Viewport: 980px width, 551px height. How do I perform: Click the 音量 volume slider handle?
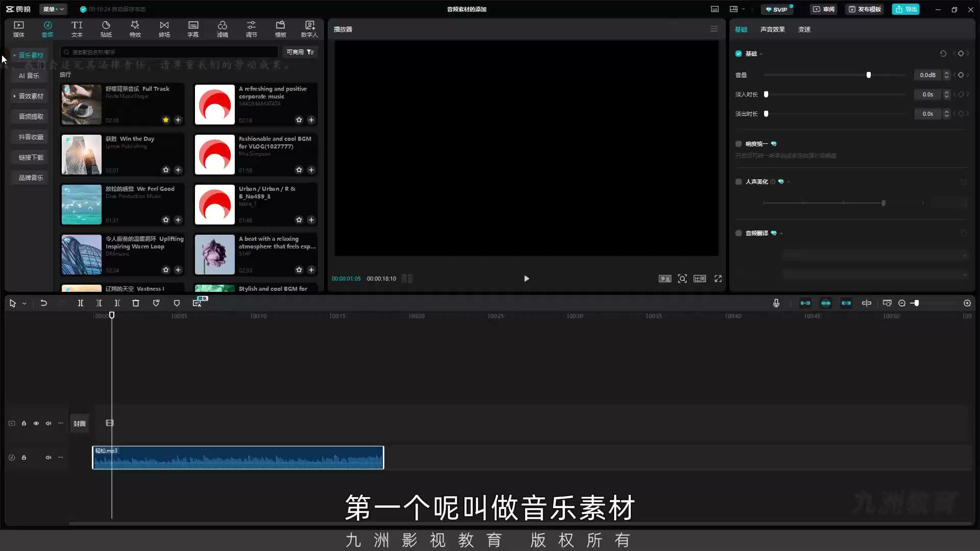[x=869, y=75]
